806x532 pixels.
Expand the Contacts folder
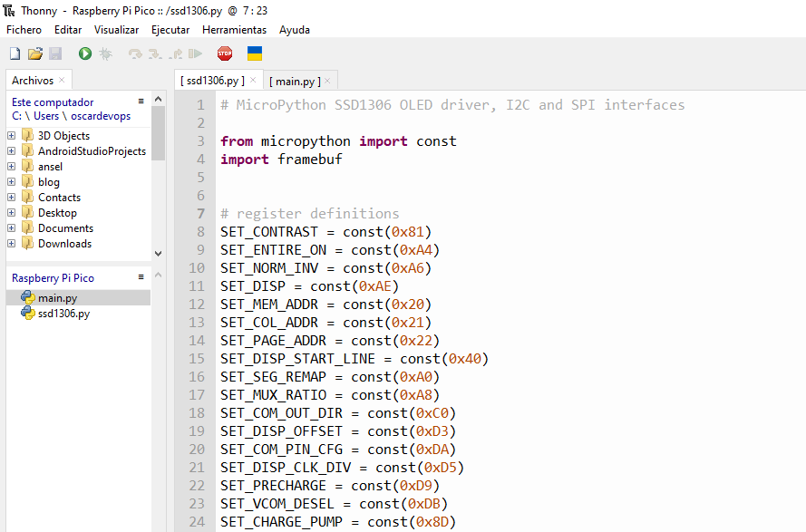(x=11, y=198)
